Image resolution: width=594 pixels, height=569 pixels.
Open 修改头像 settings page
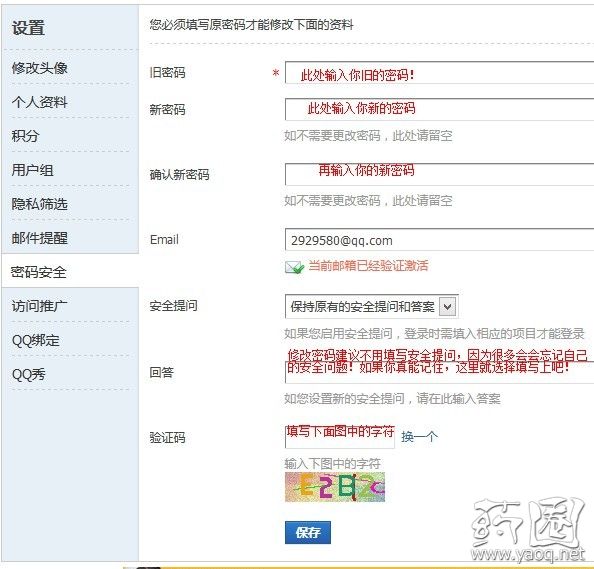tap(39, 68)
